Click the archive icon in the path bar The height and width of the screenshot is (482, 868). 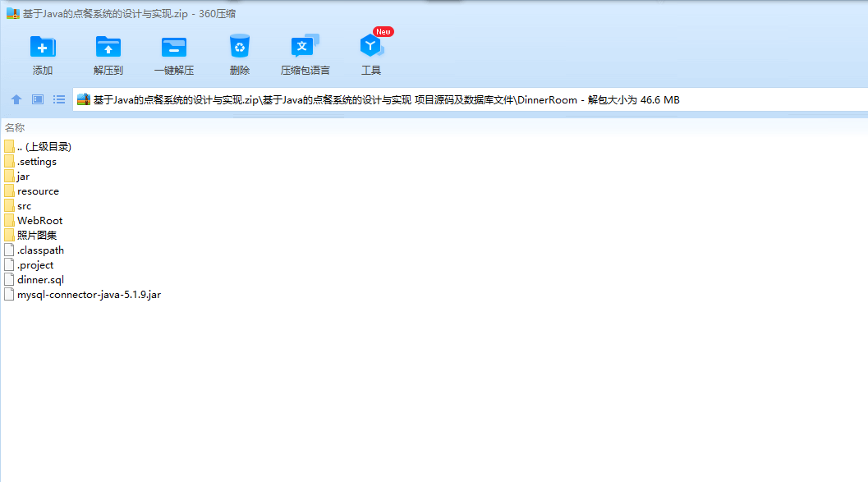click(84, 99)
